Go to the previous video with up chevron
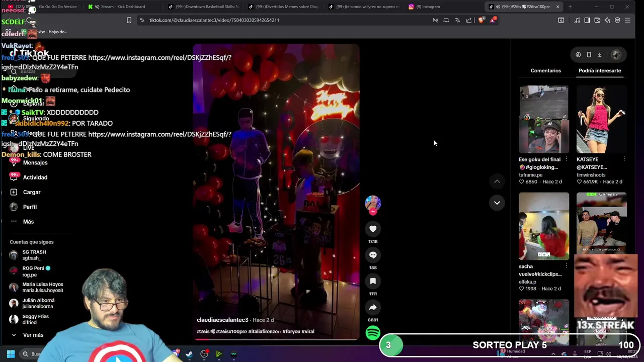The width and height of the screenshot is (644, 362). pyautogui.click(x=497, y=181)
